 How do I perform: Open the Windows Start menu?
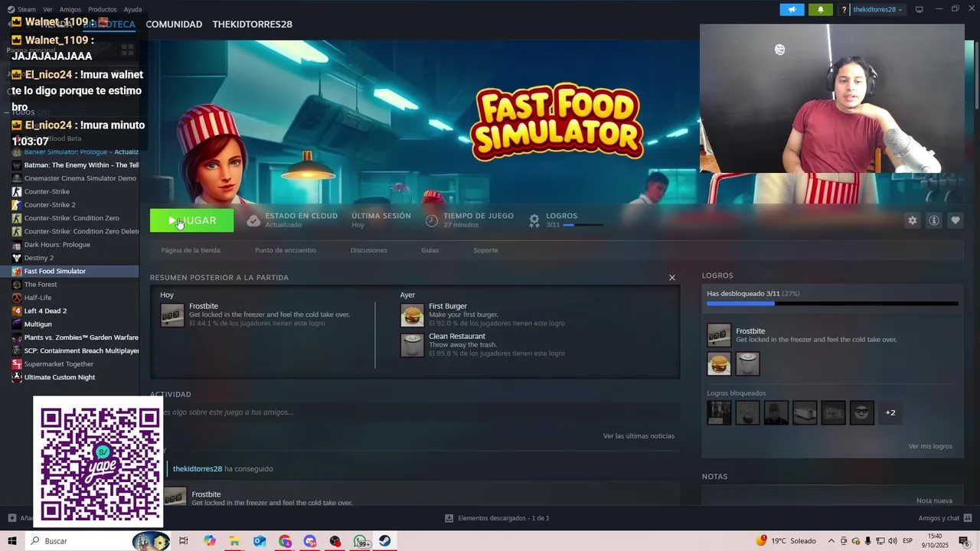[x=12, y=541]
